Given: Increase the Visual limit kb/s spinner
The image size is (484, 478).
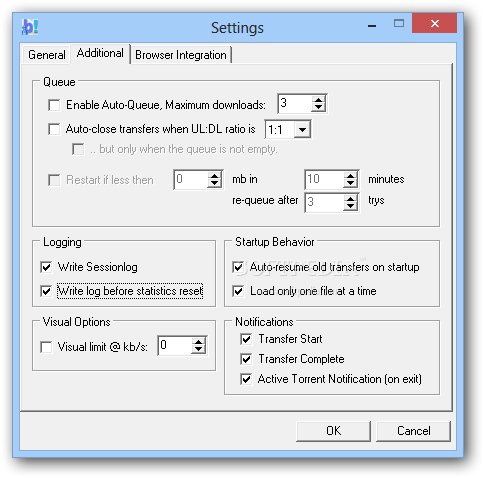Looking at the screenshot, I should [x=199, y=342].
